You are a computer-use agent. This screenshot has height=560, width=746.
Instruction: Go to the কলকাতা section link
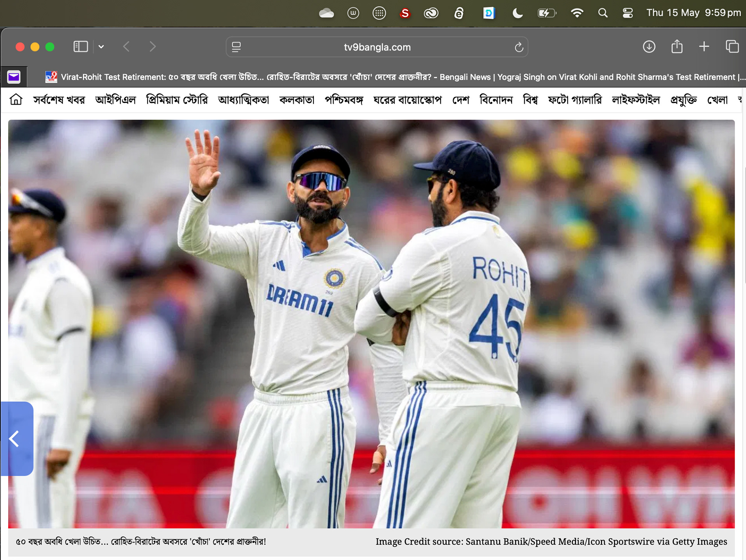pos(297,100)
